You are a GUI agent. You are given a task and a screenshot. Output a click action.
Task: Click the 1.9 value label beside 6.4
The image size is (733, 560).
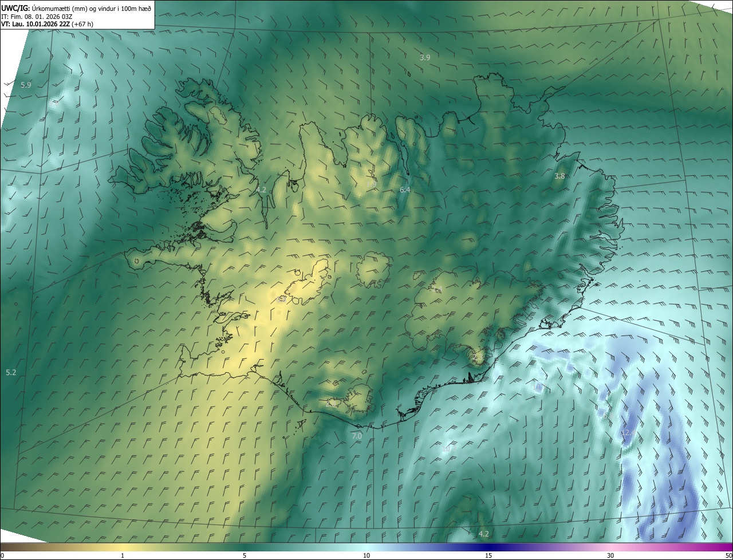372,184
